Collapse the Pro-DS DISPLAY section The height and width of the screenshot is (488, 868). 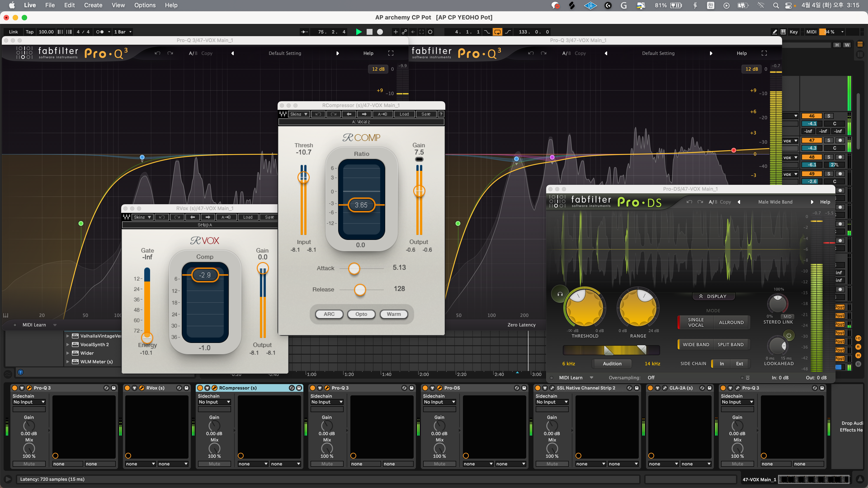click(x=713, y=296)
